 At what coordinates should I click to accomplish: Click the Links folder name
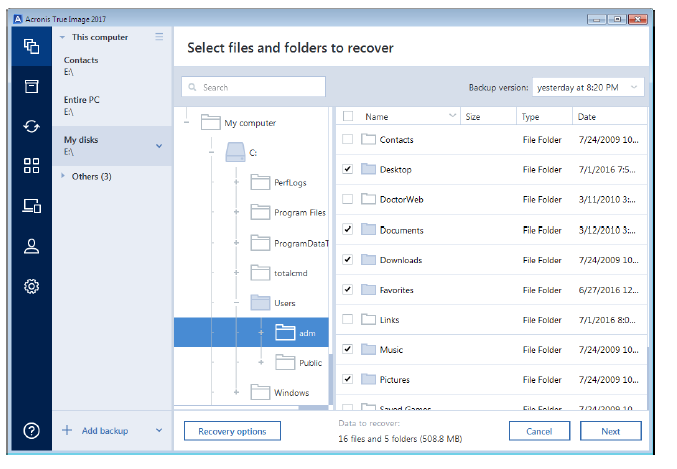tap(389, 320)
